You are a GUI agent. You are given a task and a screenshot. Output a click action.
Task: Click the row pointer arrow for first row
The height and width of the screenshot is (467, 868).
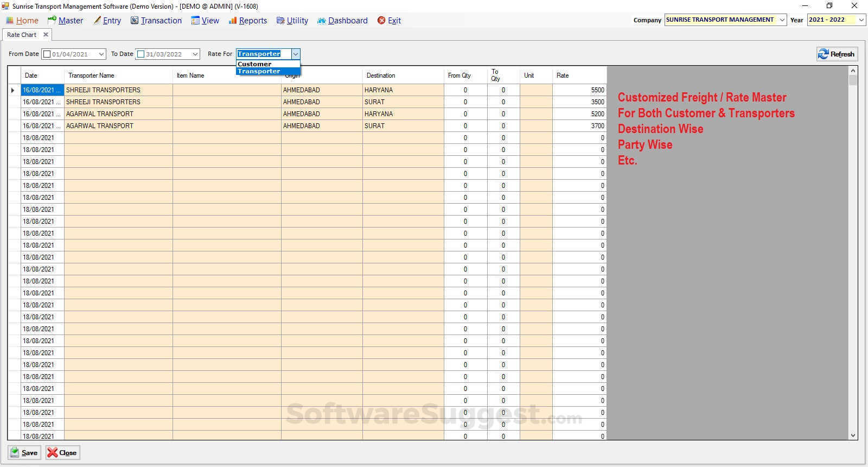click(13, 90)
